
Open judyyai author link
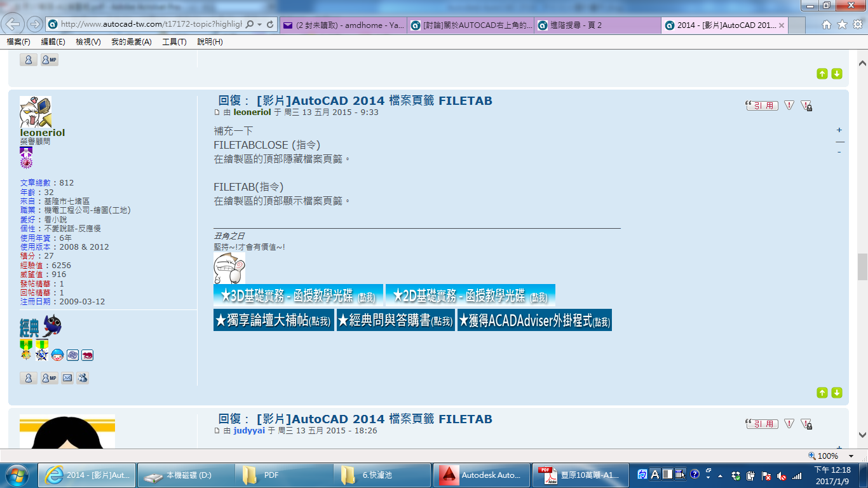pos(249,431)
